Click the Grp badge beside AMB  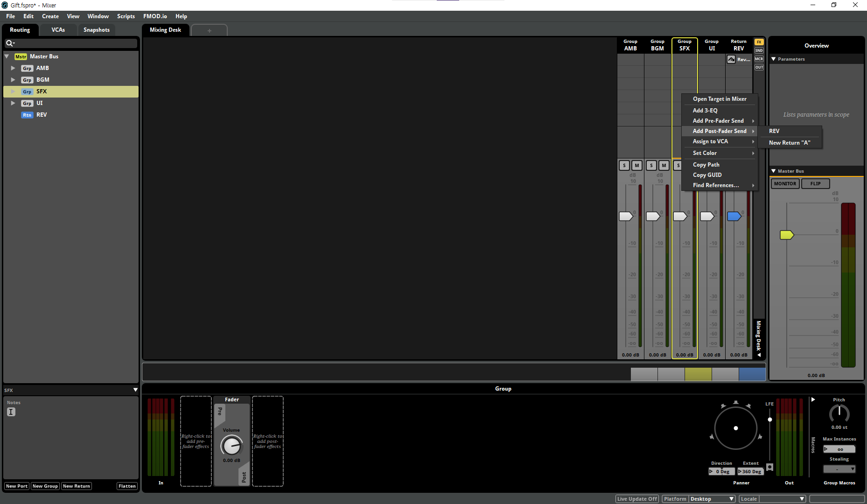pos(27,68)
